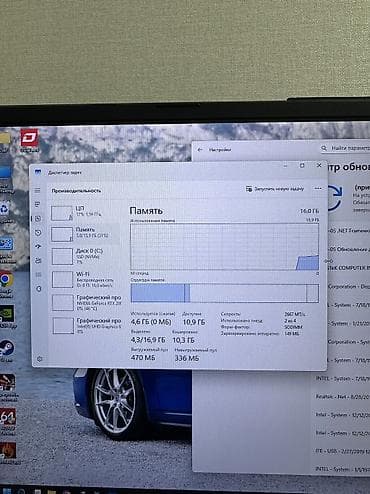Click the 'Память' heading text
370x494 pixels.
coord(146,211)
